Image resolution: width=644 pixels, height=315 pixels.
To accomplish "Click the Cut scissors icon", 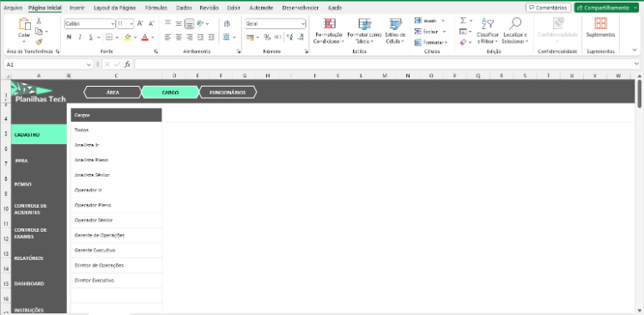I will pos(39,21).
